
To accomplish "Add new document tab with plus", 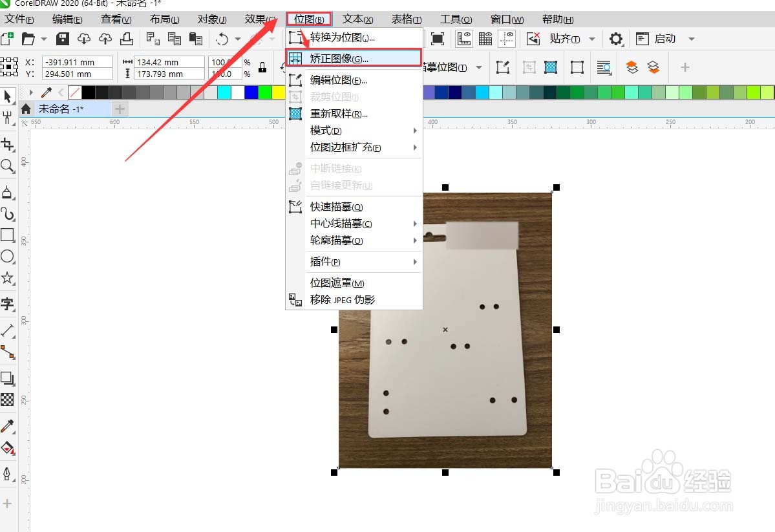I will [x=120, y=109].
